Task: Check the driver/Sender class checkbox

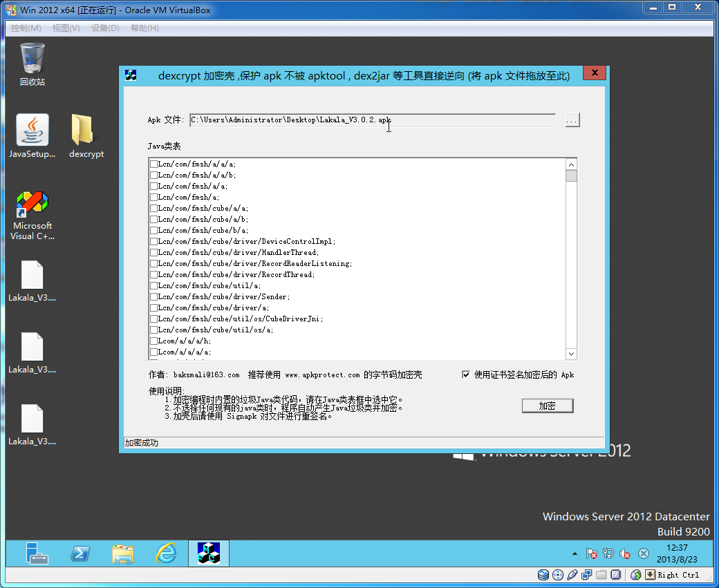Action: [x=154, y=297]
